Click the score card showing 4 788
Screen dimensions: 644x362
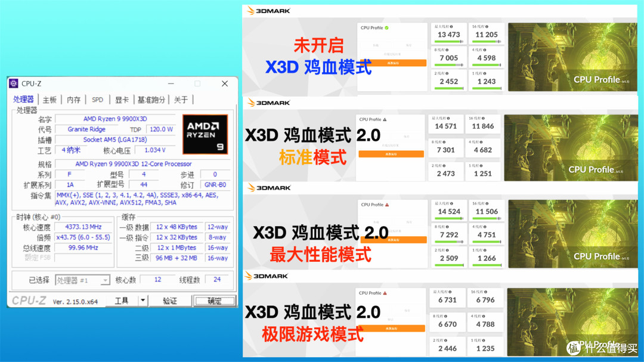485,322
